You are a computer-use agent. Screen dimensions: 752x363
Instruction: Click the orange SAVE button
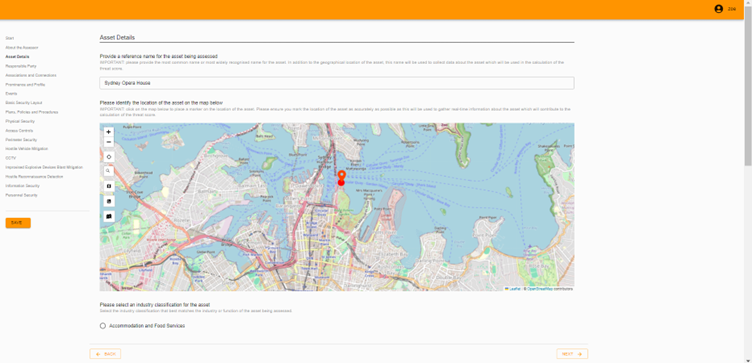coord(18,223)
